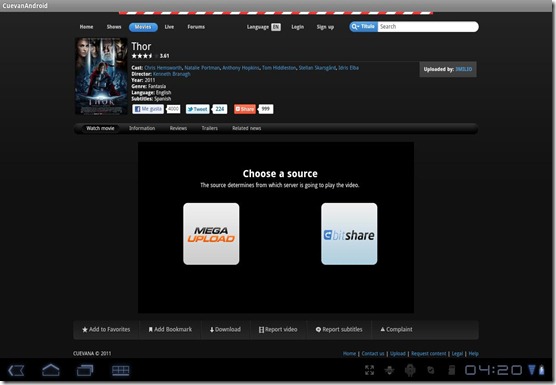The image size is (556, 385).
Task: Tap the Android home icon
Action: click(51, 370)
